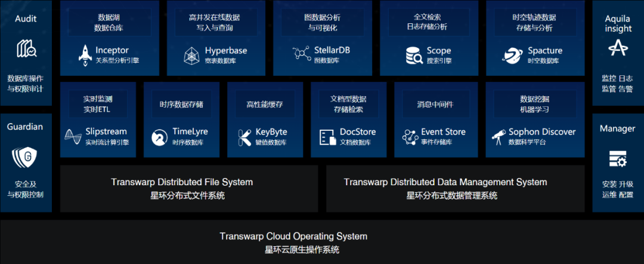Viewport: 644px width, 264px height.
Task: Click the 时空数据库 subtitle under Spacture
Action: (543, 61)
